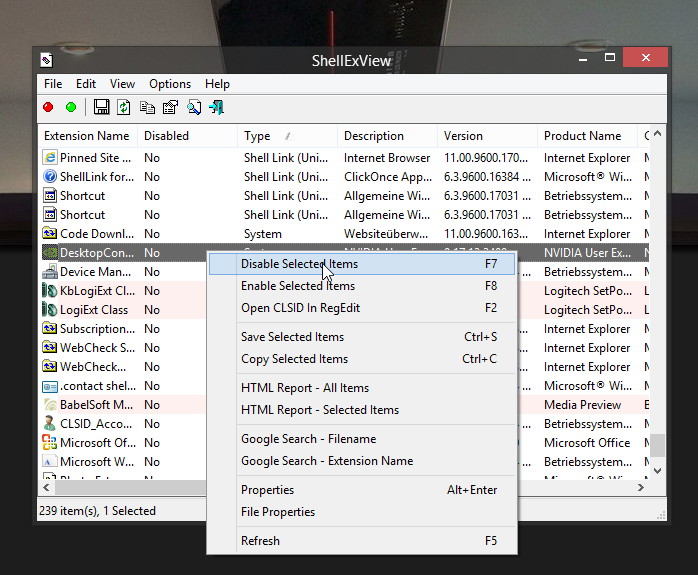Click the .contact shel... row icon

pos(50,386)
